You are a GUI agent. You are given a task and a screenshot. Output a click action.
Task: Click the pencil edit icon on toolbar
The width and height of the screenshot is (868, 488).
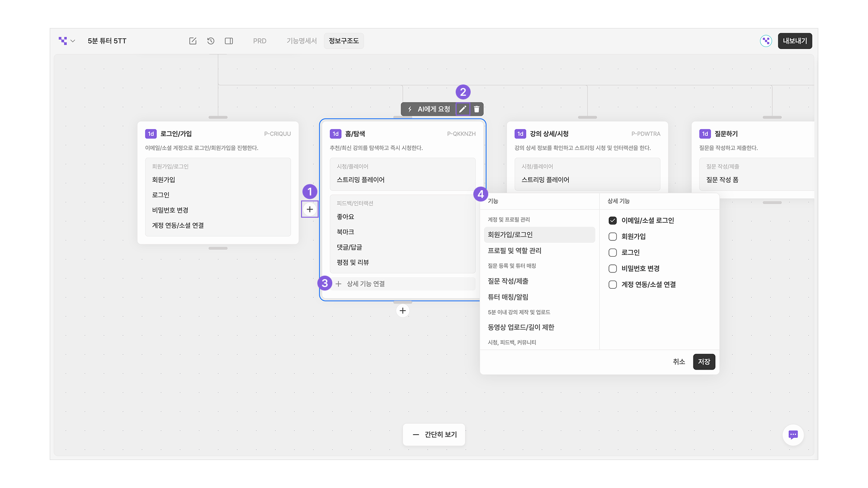pyautogui.click(x=462, y=109)
